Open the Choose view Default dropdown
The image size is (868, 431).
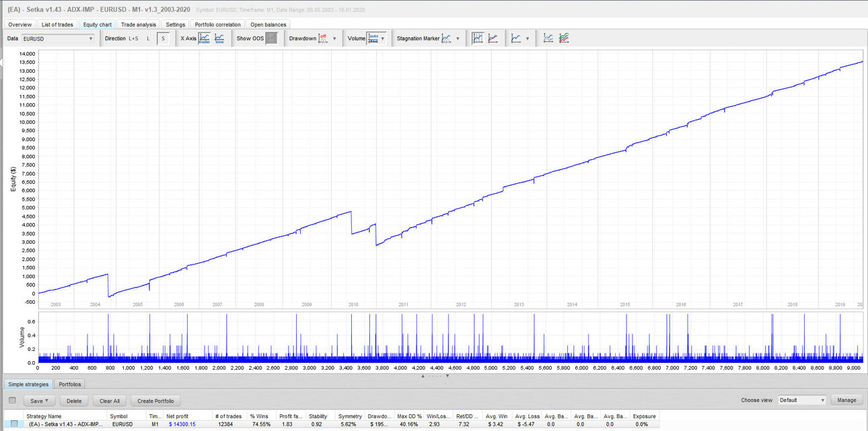click(x=802, y=400)
